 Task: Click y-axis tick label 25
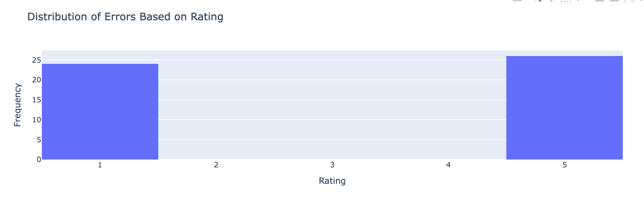(36, 60)
